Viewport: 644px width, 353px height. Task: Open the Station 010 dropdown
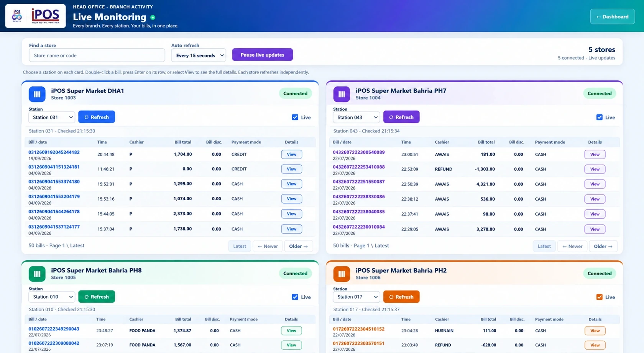click(52, 297)
